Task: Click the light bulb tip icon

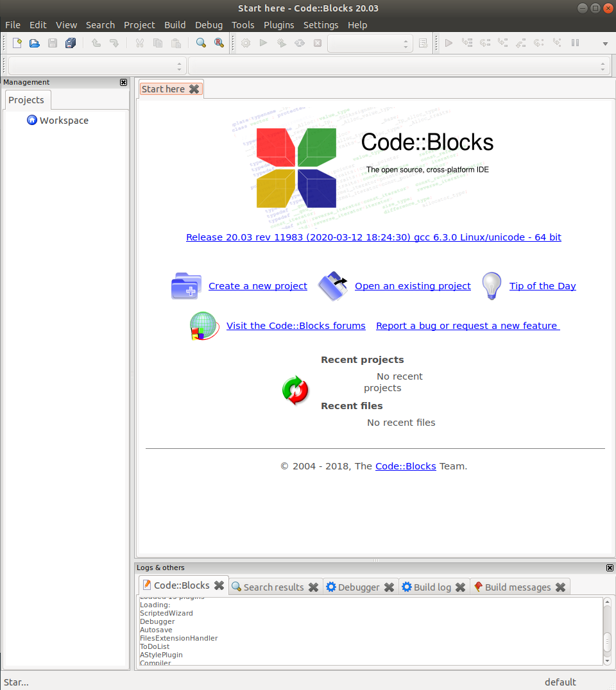Action: pos(492,286)
